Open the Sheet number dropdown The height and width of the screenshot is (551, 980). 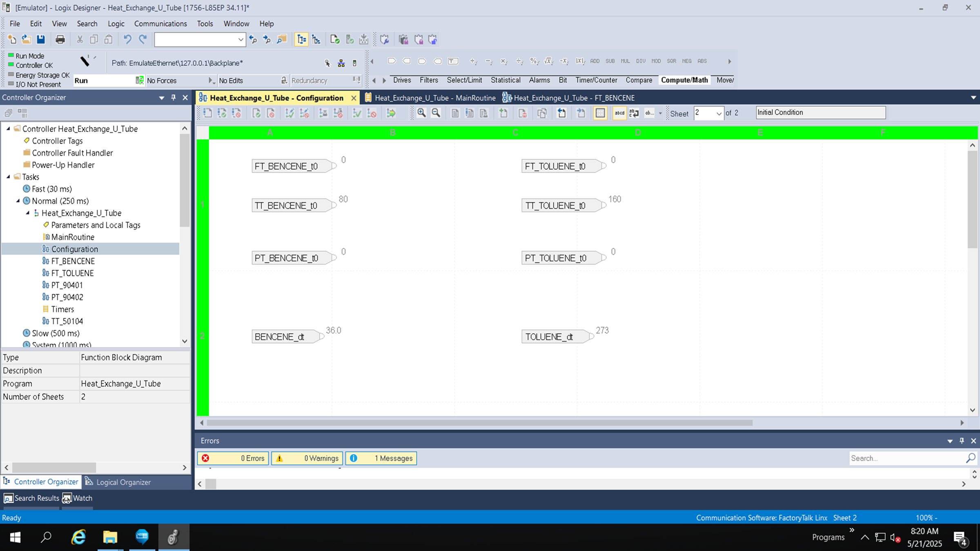pyautogui.click(x=719, y=113)
